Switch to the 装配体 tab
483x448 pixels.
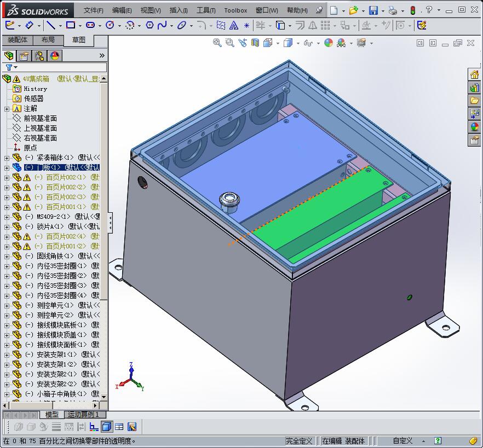pyautogui.click(x=18, y=40)
